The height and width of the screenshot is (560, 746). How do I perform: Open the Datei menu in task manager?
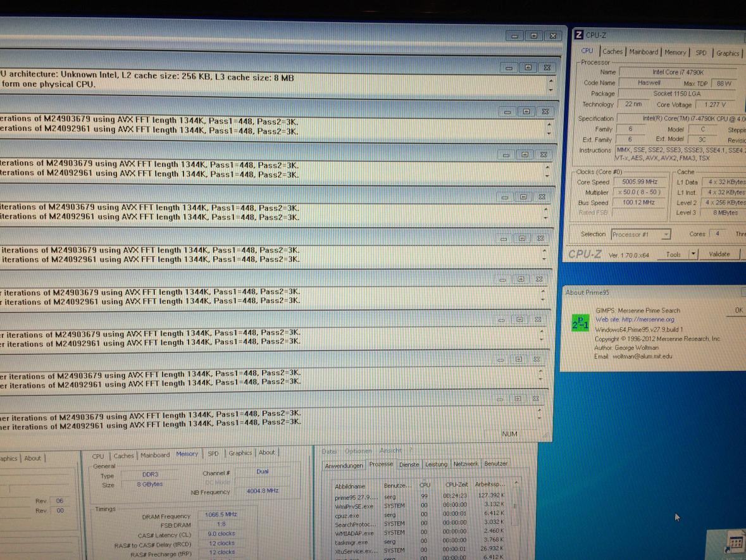click(x=329, y=452)
